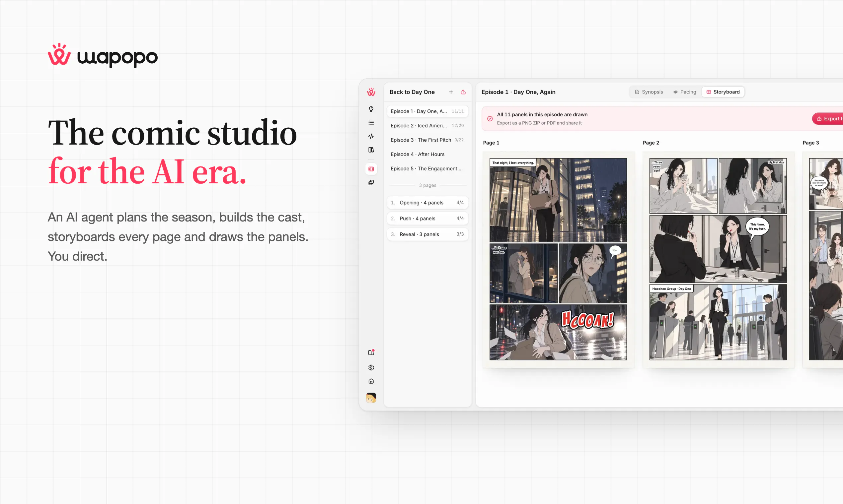Screen dimensions: 843x504
Task: Select Episode 4 · After Hours row
Action: (427, 154)
